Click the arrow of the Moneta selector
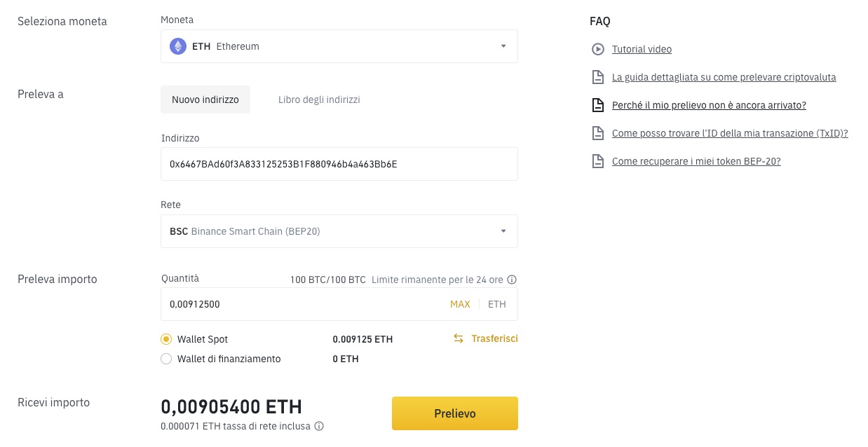868x447 pixels. tap(503, 46)
